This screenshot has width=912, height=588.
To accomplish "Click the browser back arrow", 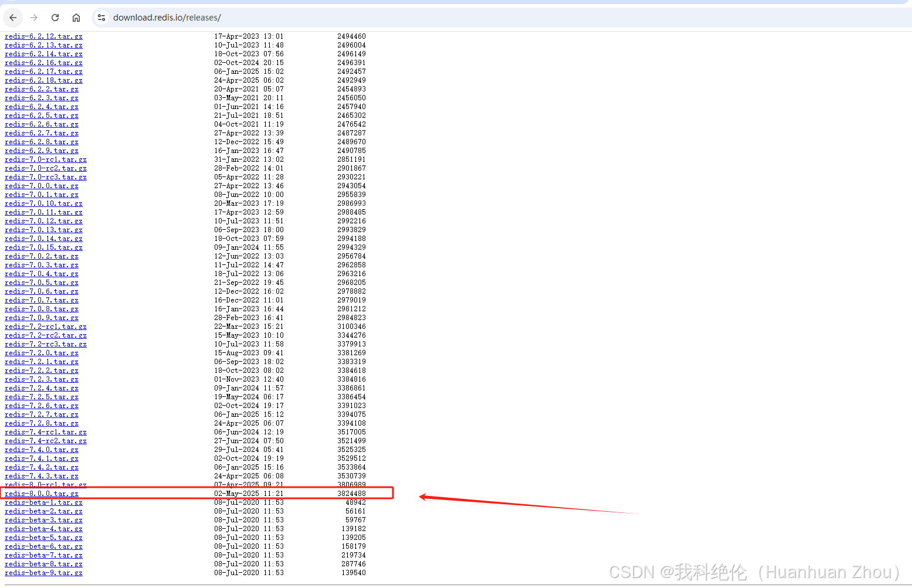I will pyautogui.click(x=13, y=18).
